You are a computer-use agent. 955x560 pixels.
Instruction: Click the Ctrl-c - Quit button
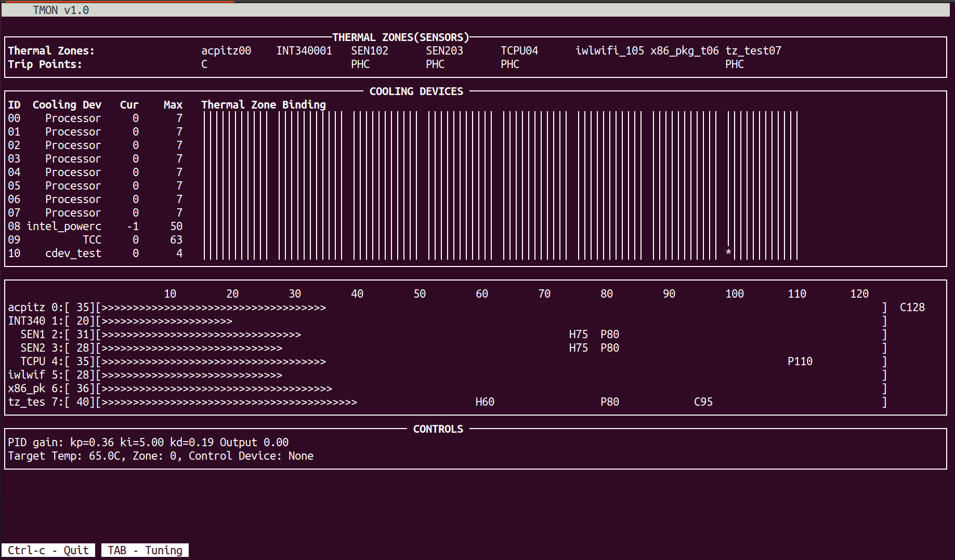coord(48,550)
